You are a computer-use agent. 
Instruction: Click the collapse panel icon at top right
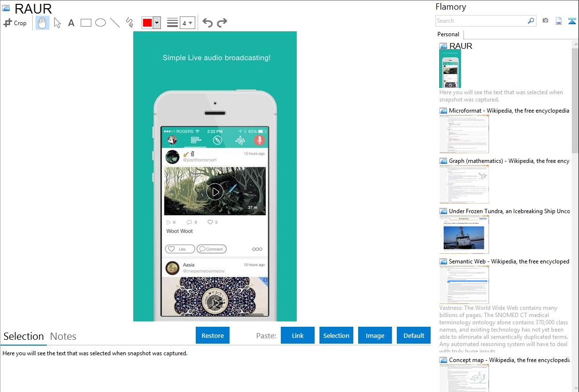pos(572,21)
